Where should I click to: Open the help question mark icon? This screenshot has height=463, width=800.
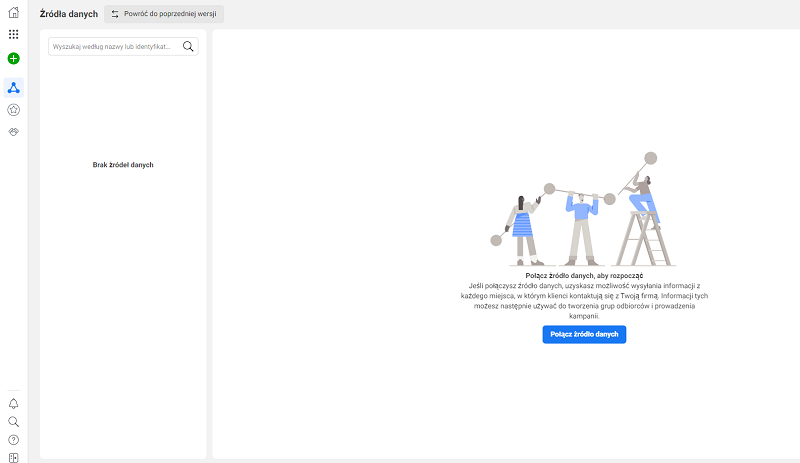tap(13, 440)
